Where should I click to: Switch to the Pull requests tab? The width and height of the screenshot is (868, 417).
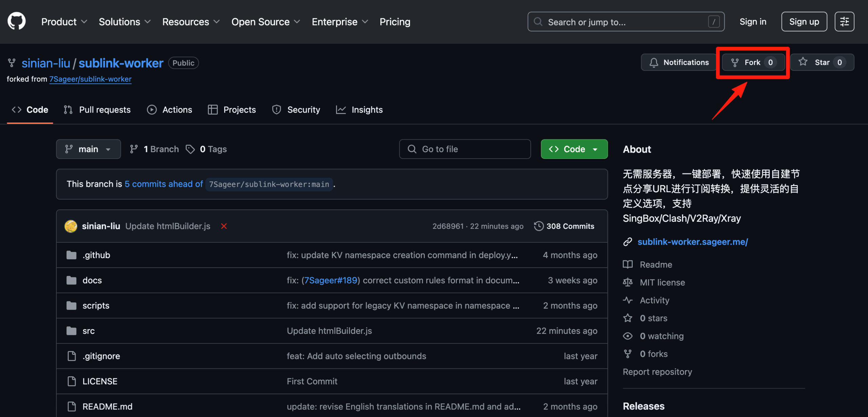[x=97, y=110]
